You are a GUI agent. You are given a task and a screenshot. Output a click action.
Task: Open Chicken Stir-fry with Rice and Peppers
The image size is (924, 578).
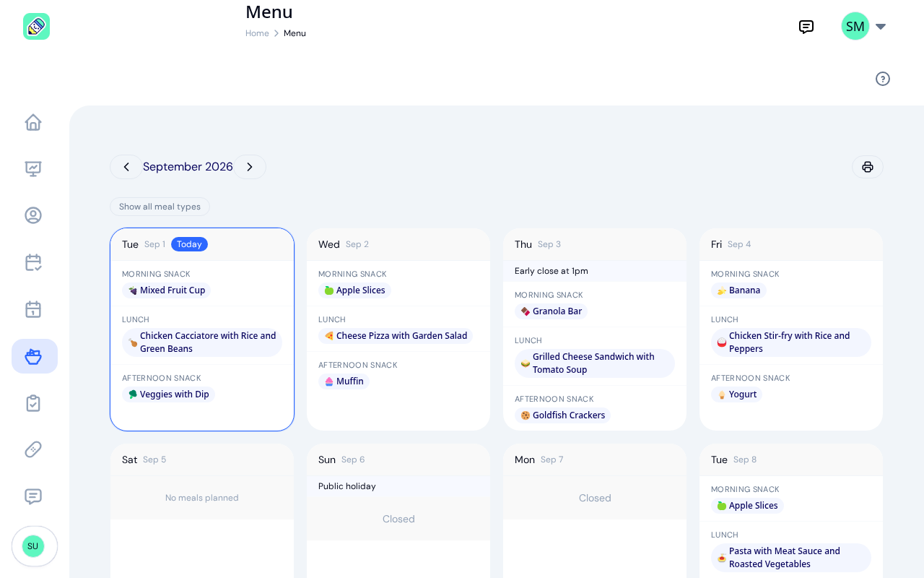pos(791,342)
